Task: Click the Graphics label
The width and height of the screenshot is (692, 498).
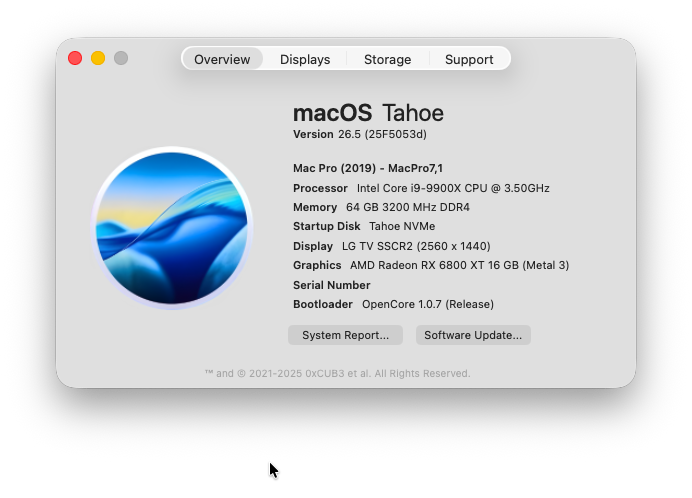Action: pos(317,265)
